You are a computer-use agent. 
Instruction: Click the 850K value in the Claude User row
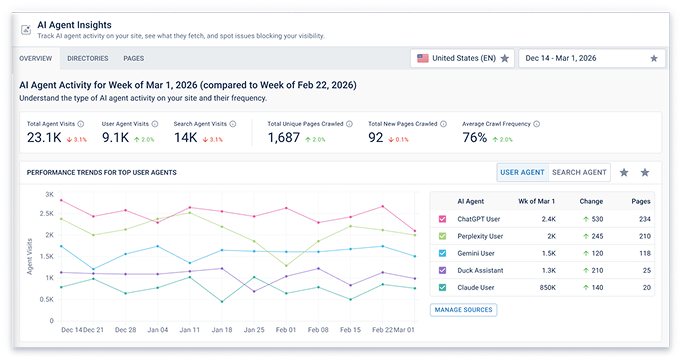548,287
